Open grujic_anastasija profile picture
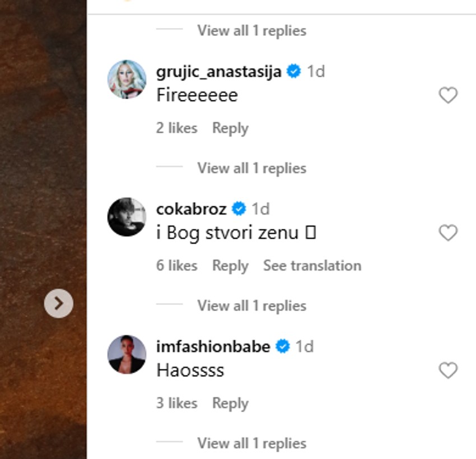 pos(127,80)
